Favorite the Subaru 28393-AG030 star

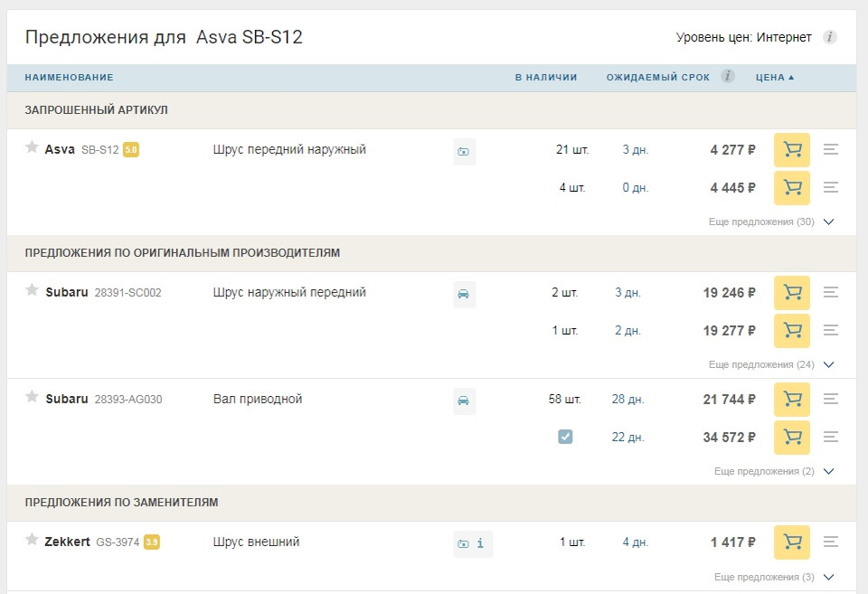33,396
